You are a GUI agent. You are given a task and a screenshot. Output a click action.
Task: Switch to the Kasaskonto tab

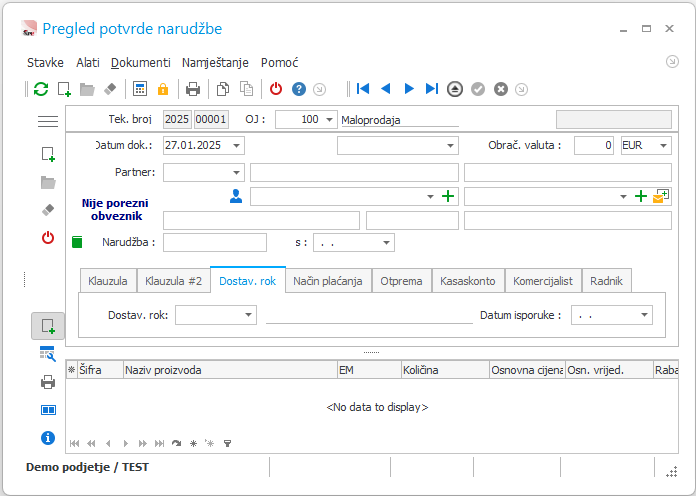coord(468,281)
